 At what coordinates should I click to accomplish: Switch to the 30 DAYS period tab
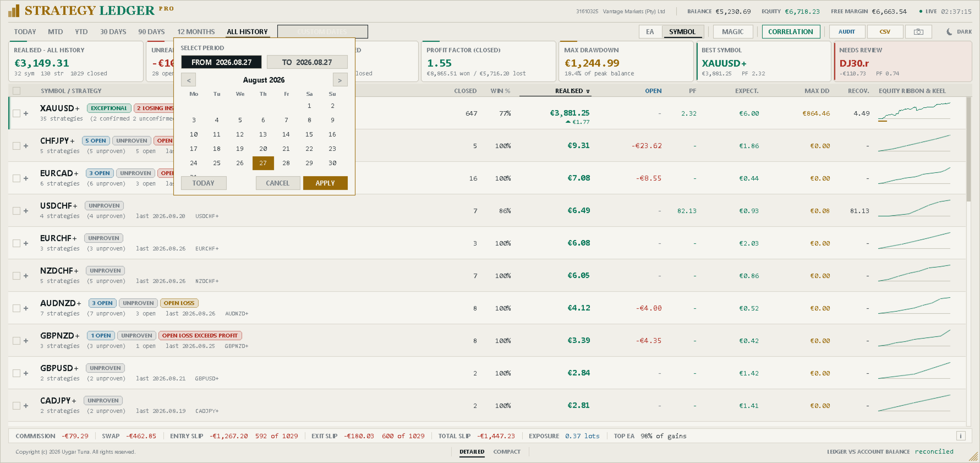click(x=113, y=32)
